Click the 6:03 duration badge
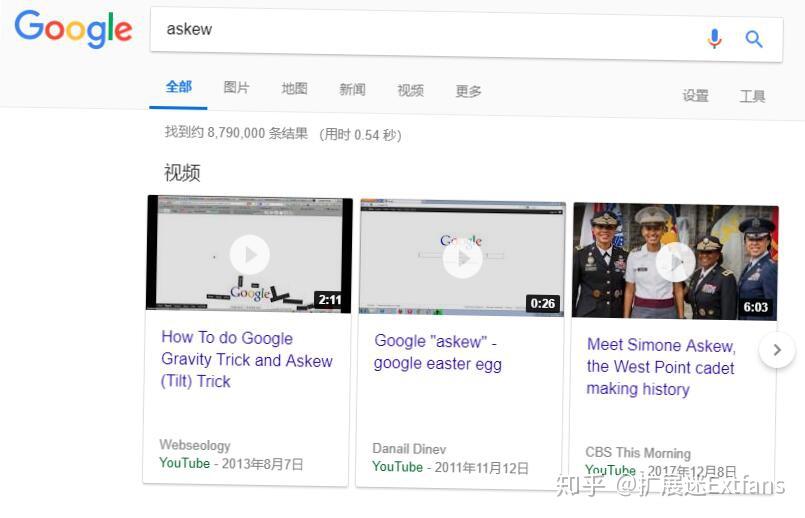This screenshot has width=805, height=518. (x=756, y=307)
